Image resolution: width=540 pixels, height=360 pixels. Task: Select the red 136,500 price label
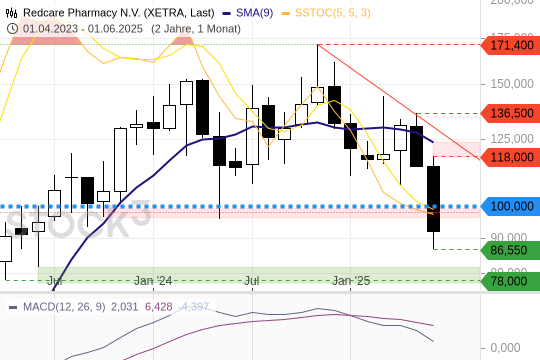510,113
